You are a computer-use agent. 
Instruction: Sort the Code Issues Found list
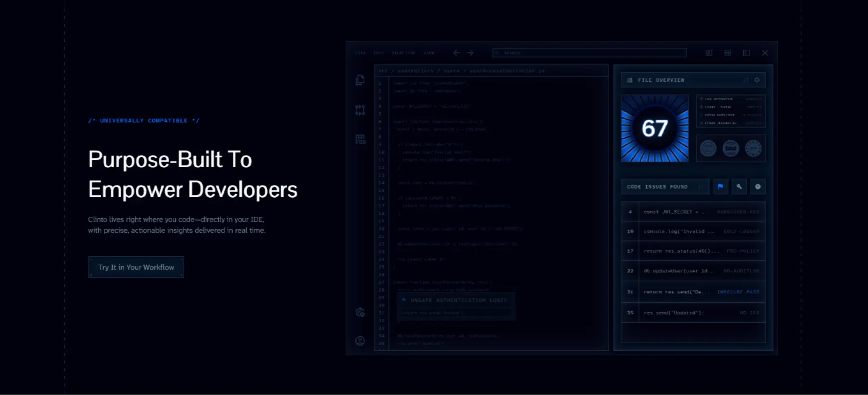(701, 187)
